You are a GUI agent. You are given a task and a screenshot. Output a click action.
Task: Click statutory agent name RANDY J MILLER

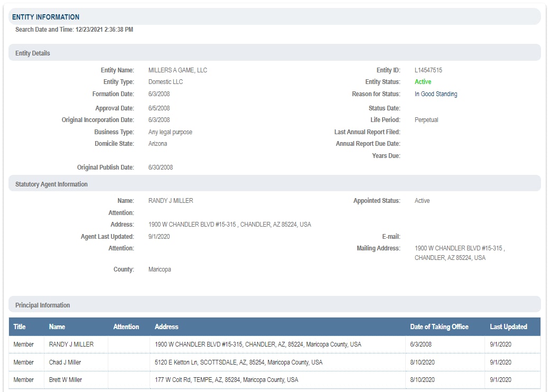click(171, 201)
